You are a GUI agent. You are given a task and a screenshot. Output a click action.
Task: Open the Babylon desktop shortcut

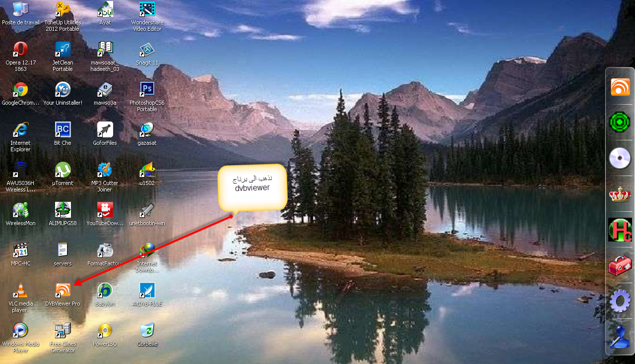pos(105,290)
